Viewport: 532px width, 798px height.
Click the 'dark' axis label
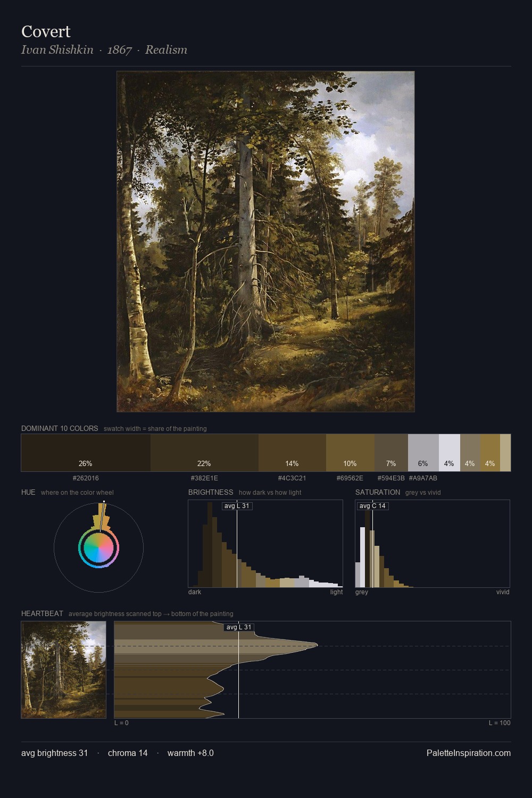195,592
